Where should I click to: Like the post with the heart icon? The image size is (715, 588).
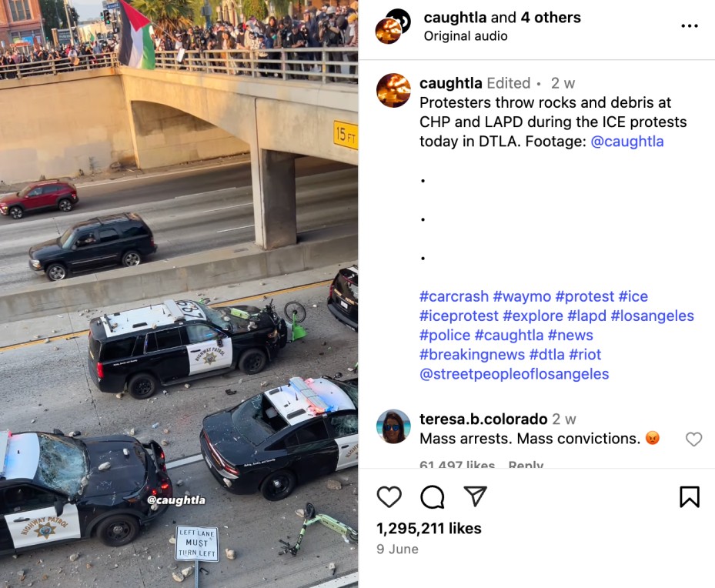389,496
